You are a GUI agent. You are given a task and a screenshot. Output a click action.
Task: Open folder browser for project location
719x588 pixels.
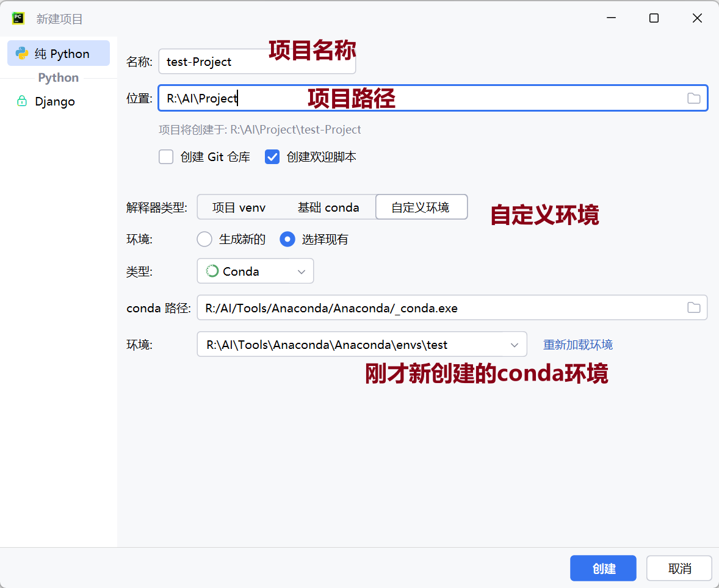[693, 98]
